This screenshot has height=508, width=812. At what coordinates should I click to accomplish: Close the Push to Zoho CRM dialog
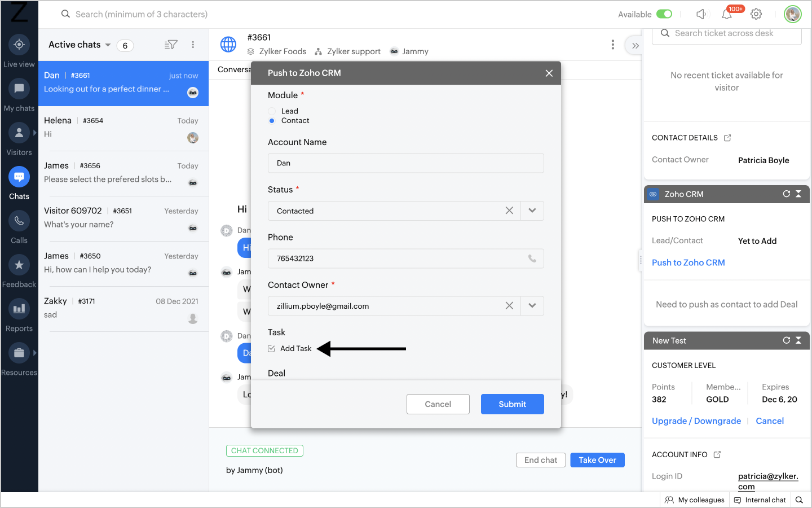pos(549,73)
